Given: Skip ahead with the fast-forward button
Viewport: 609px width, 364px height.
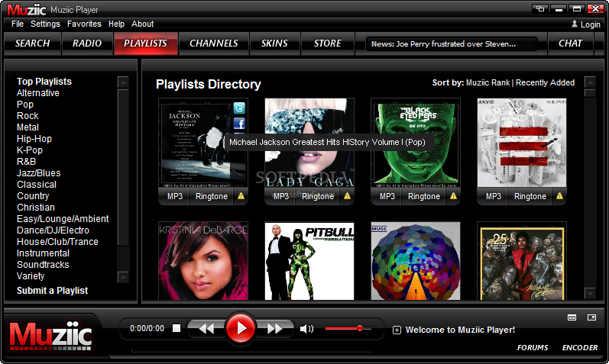Looking at the screenshot, I should click(274, 329).
